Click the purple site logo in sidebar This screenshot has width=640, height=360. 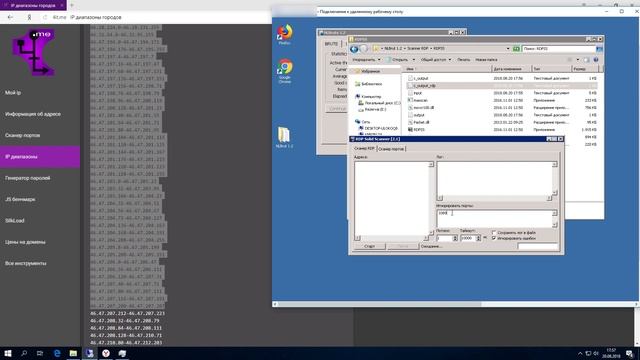pyautogui.click(x=33, y=52)
